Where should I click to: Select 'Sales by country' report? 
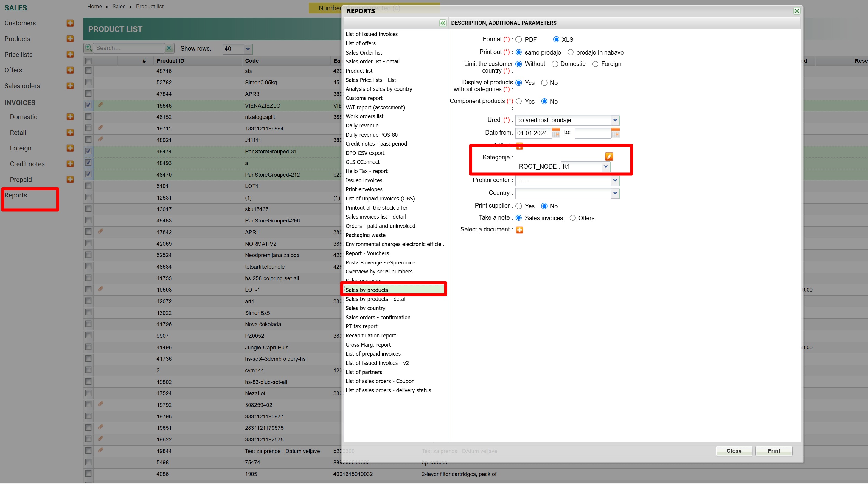click(365, 308)
